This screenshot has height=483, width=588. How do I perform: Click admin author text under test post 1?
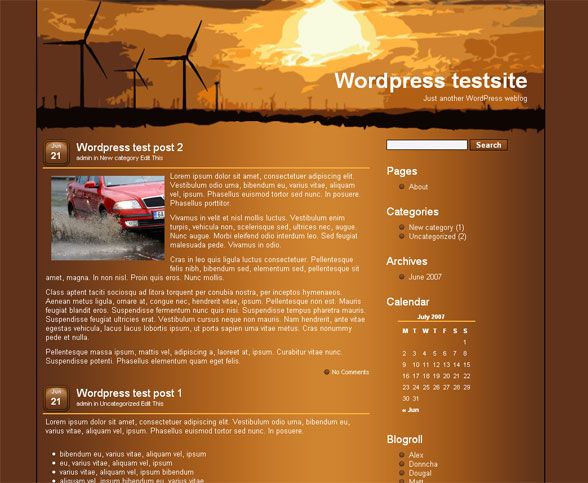coord(84,404)
